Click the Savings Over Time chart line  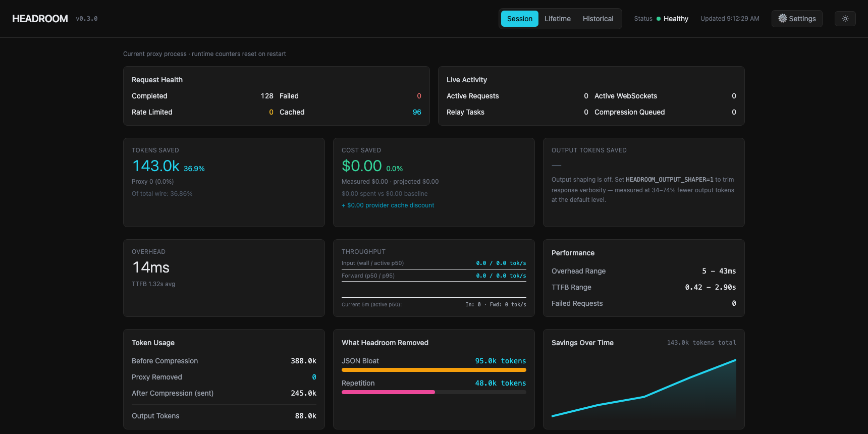[644, 388]
